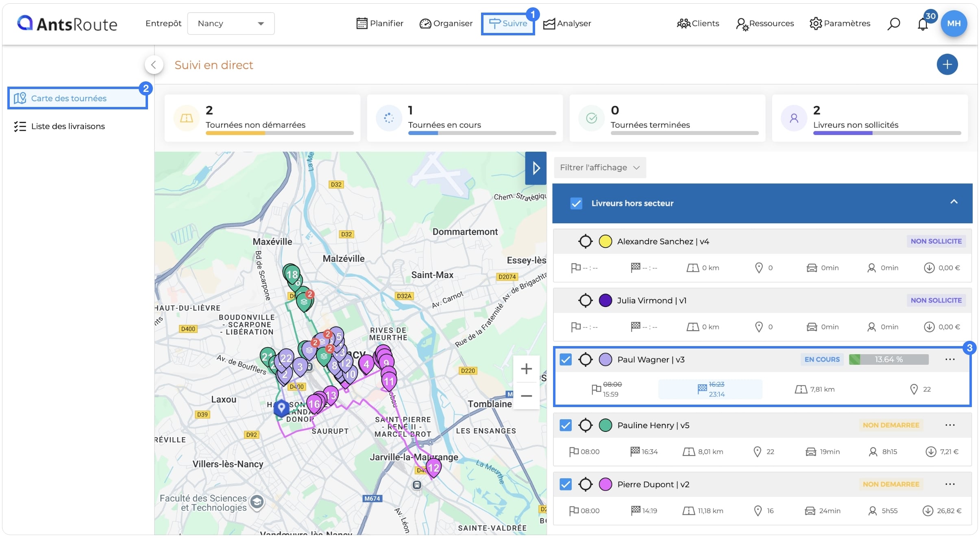Viewport: 980px width, 538px height.
Task: Zoom out on the map
Action: 526,396
